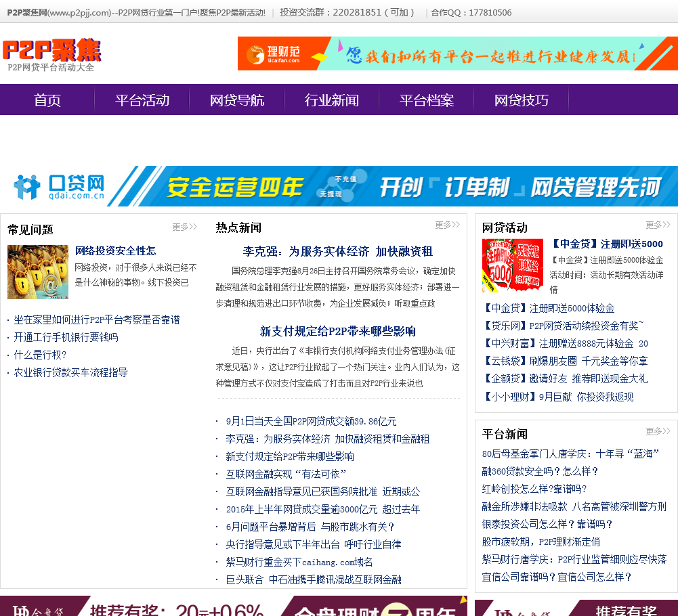
Task: Open headline 新支付规定给P2P带来哪些影响
Action: point(338,332)
